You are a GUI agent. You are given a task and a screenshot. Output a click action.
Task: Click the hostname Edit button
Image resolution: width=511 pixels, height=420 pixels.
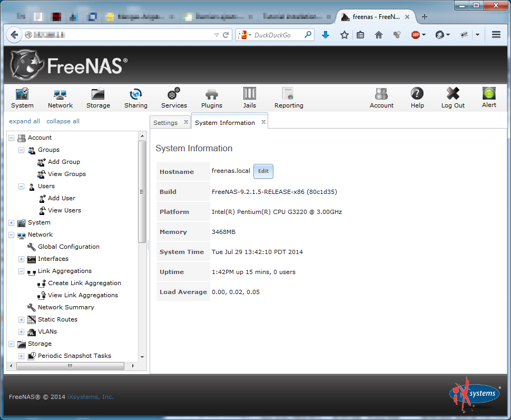click(263, 171)
